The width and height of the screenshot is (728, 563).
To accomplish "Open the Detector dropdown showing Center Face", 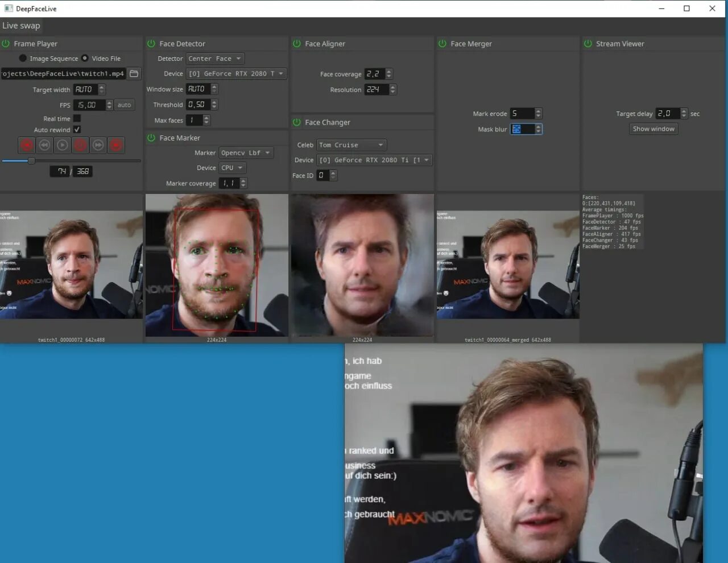I will click(216, 59).
